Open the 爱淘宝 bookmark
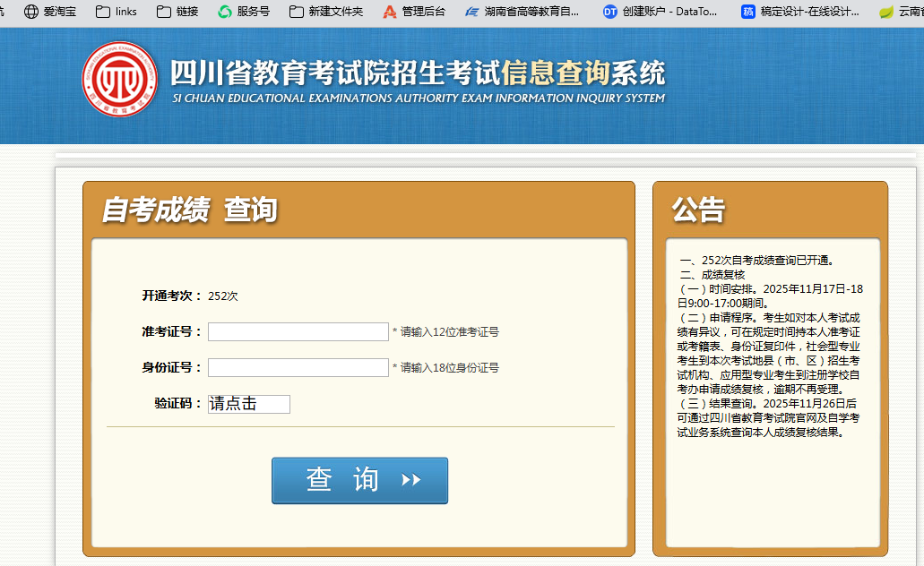Image resolution: width=924 pixels, height=566 pixels. click(53, 12)
